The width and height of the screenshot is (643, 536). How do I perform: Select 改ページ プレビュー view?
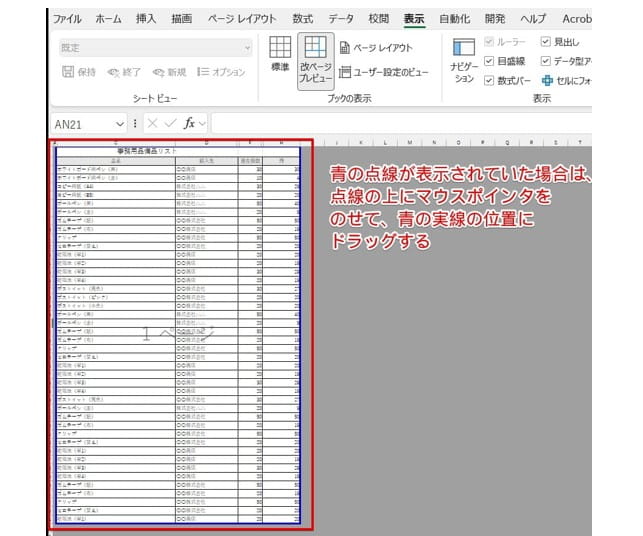click(316, 60)
